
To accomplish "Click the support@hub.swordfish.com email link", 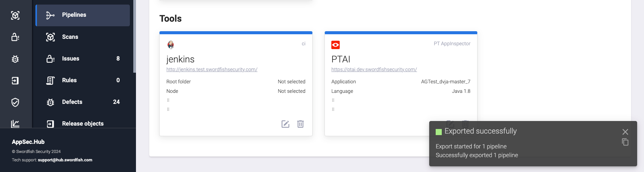I will pos(65,160).
